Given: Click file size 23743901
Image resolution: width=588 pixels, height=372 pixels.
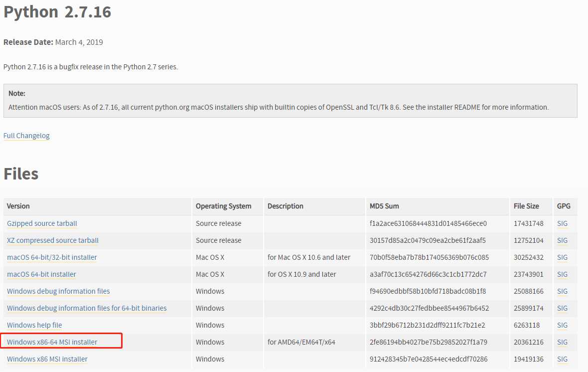Looking at the screenshot, I should tap(528, 274).
